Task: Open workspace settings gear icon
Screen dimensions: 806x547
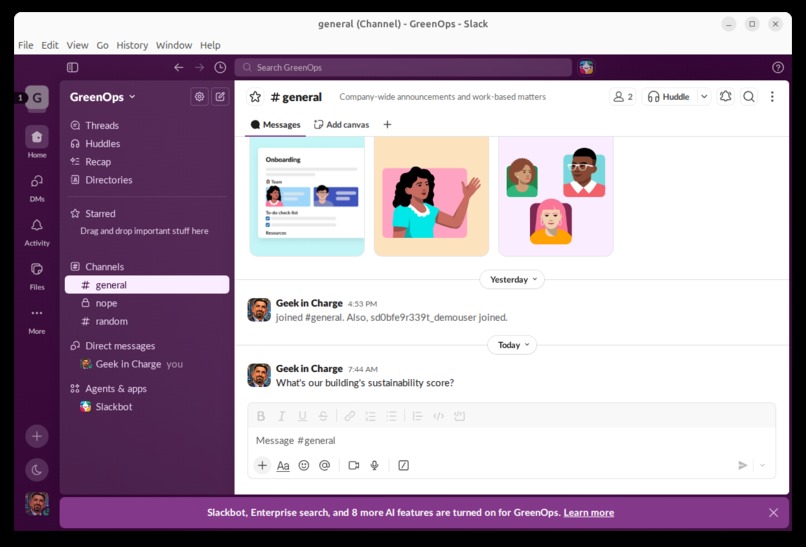Action: pyautogui.click(x=199, y=97)
